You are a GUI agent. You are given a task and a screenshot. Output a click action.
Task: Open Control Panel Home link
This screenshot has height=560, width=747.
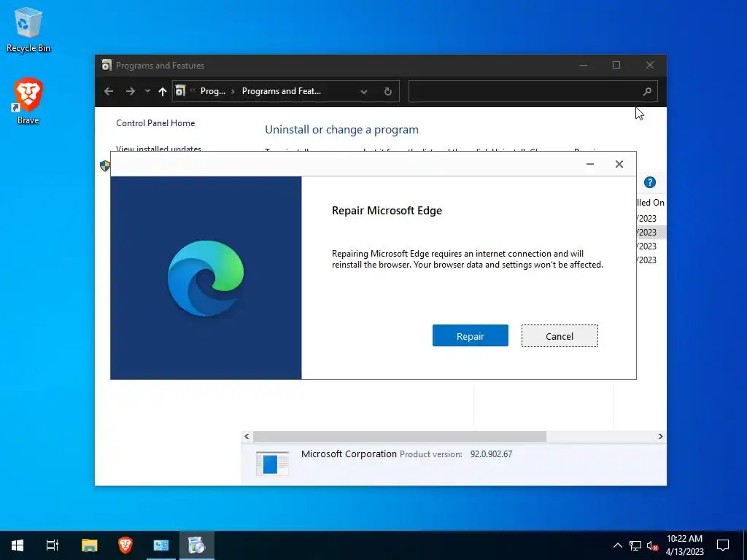click(155, 122)
